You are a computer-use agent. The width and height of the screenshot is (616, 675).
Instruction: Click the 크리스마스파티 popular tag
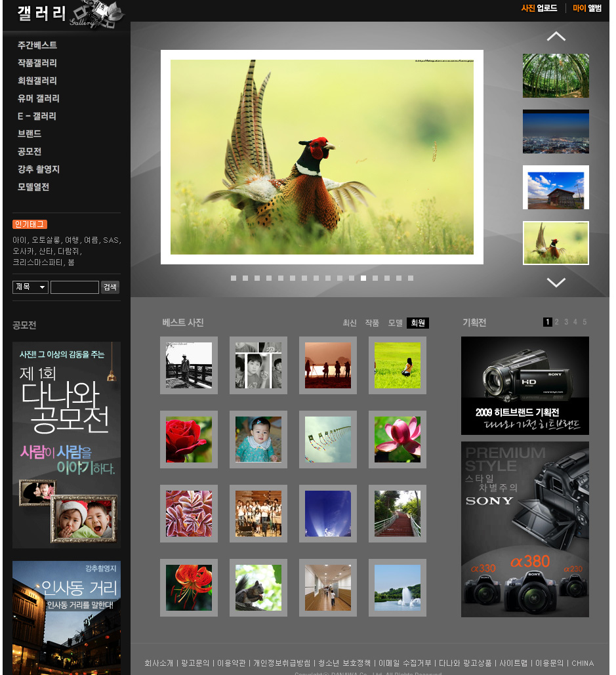(38, 262)
